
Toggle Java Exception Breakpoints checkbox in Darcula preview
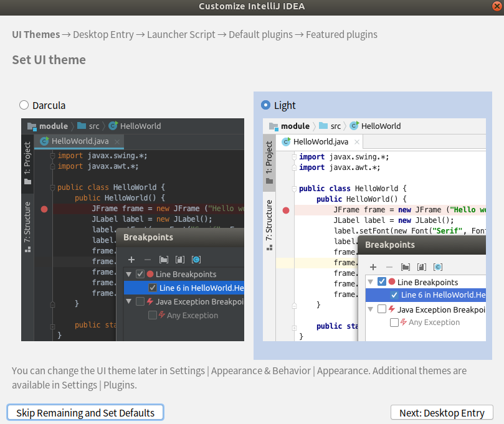[x=140, y=301]
